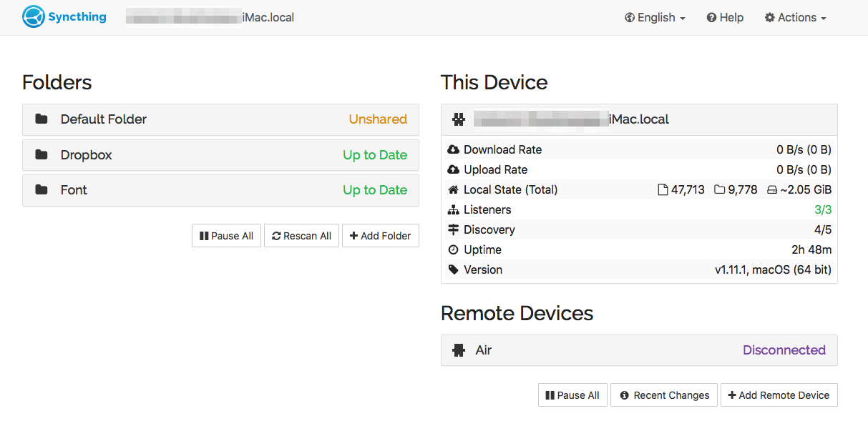Expand the Default Folder panel
868x426 pixels.
pyautogui.click(x=220, y=119)
